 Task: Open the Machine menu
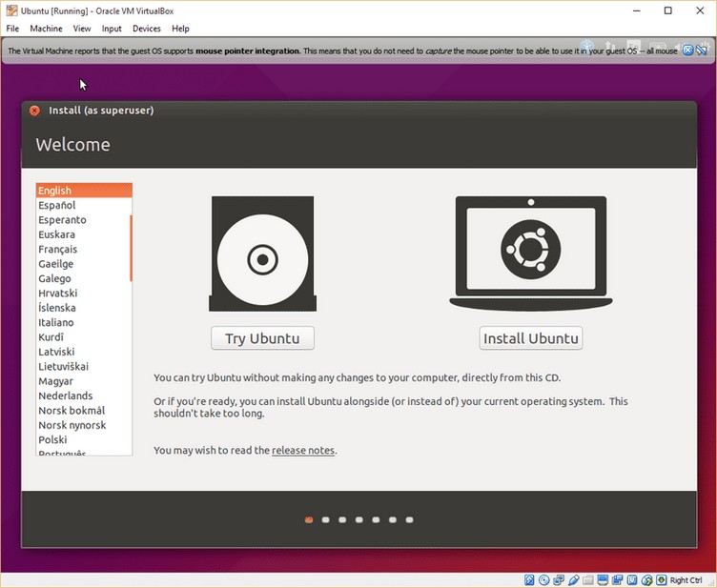tap(46, 29)
